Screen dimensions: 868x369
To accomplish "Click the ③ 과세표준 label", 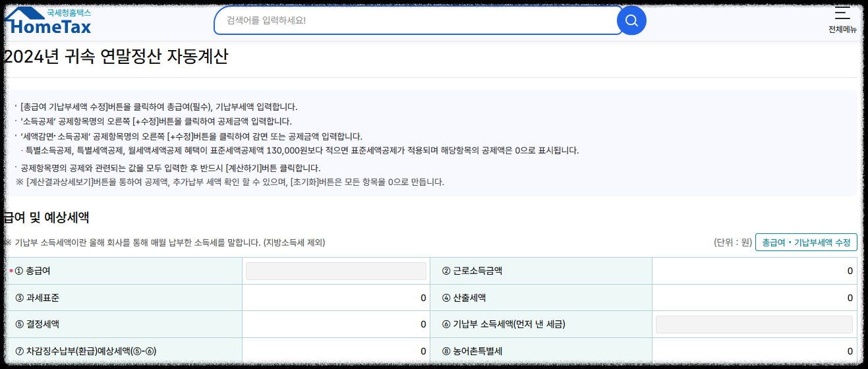I will pyautogui.click(x=37, y=298).
